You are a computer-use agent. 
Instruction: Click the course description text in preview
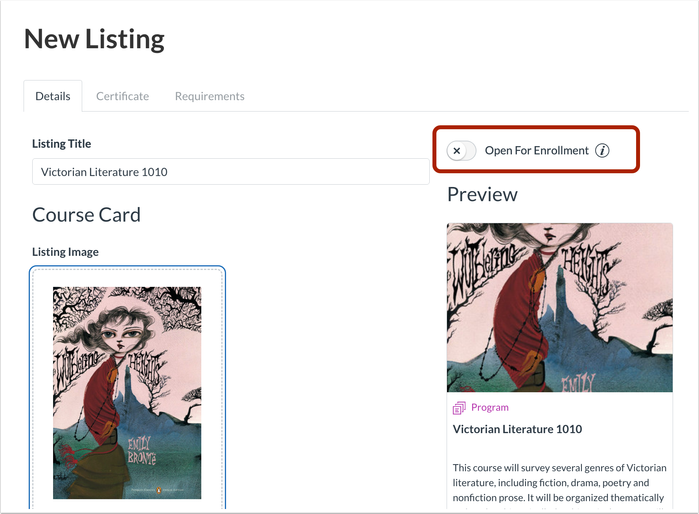[x=558, y=482]
